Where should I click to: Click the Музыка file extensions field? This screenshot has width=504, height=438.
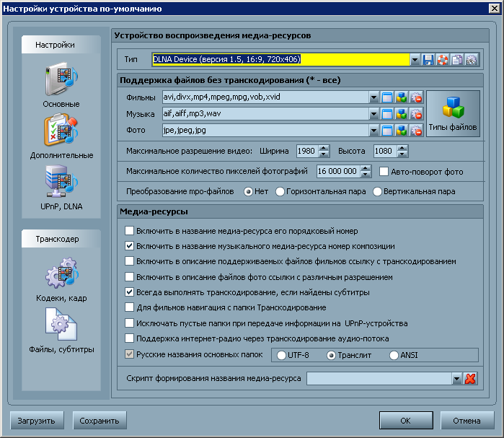[265, 114]
